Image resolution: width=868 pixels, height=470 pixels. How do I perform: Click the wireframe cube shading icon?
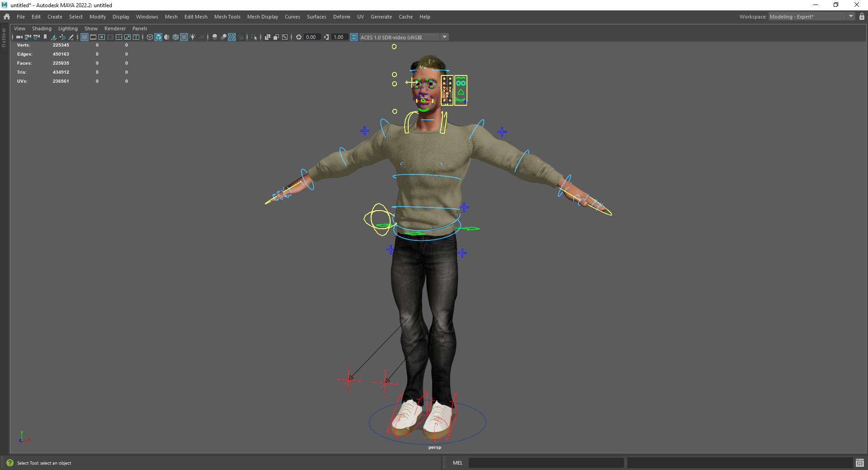point(150,37)
